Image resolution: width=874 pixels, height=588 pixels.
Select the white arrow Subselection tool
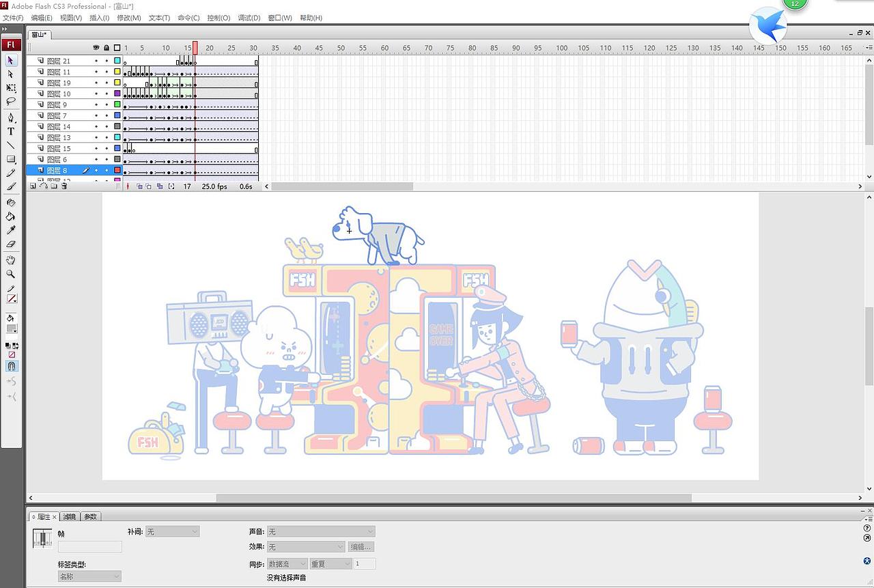pos(11,74)
